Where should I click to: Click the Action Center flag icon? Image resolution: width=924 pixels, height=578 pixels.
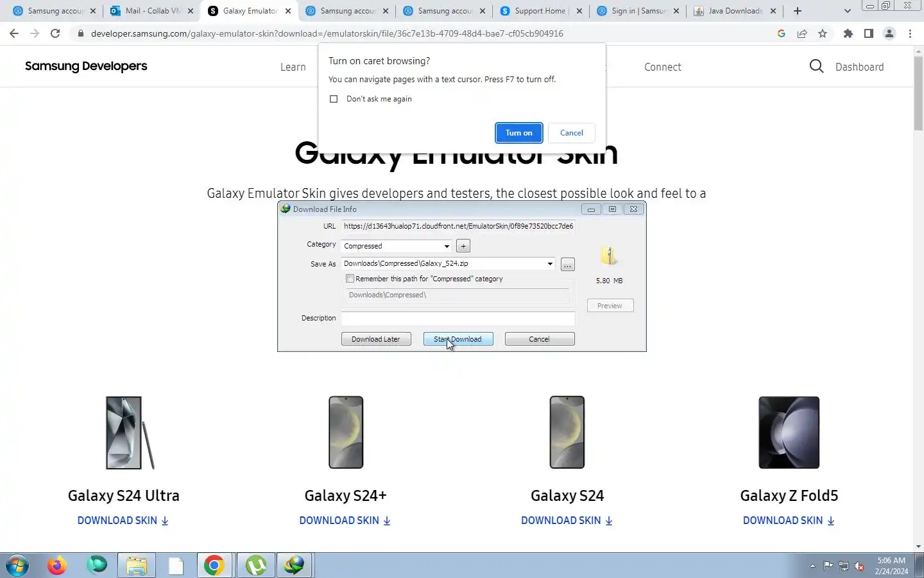click(x=828, y=566)
